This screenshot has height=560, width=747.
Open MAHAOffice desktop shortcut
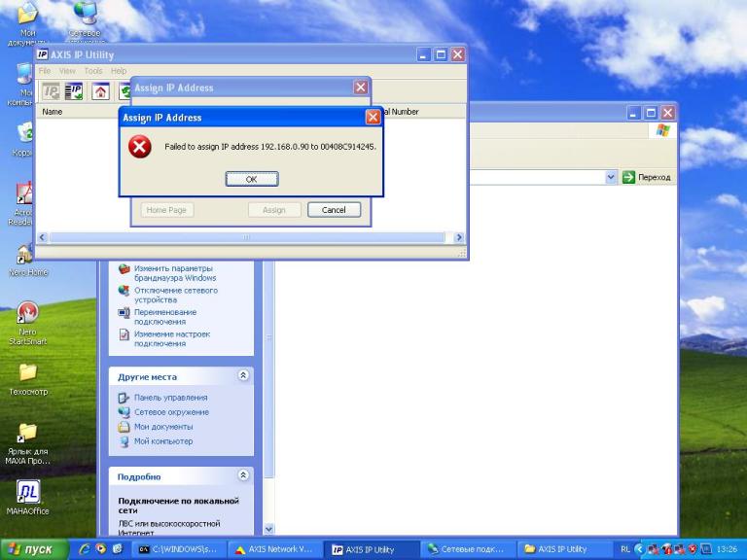tap(27, 492)
